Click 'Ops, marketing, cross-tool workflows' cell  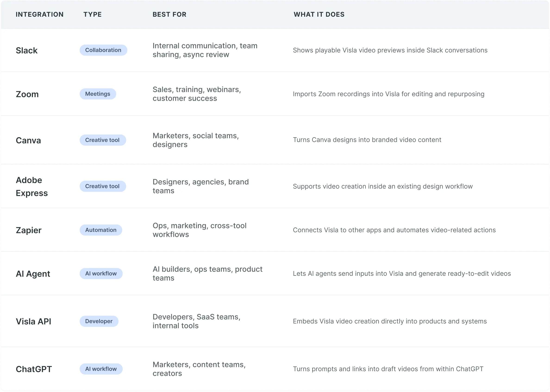tap(200, 230)
